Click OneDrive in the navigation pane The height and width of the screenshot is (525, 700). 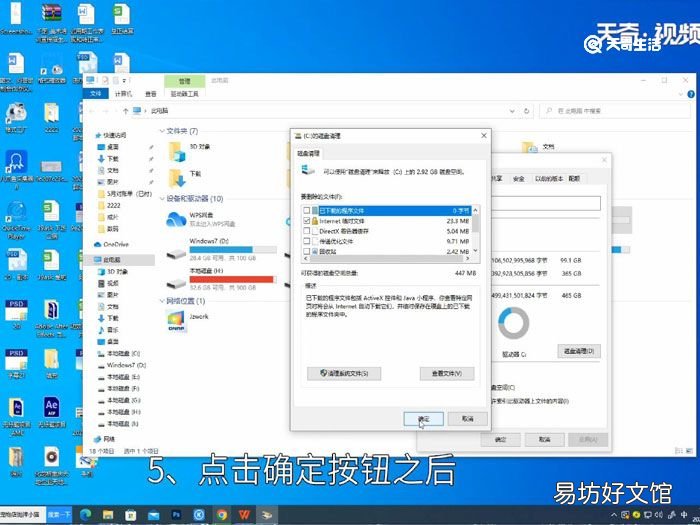pyautogui.click(x=116, y=244)
